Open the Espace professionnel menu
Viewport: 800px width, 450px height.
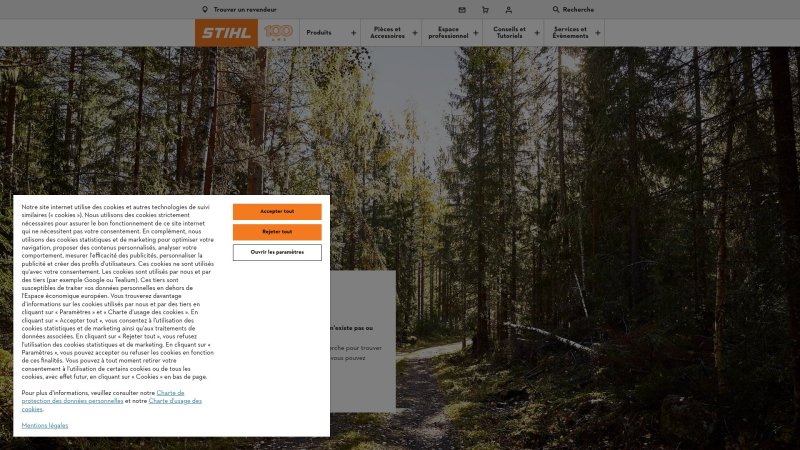[448, 33]
